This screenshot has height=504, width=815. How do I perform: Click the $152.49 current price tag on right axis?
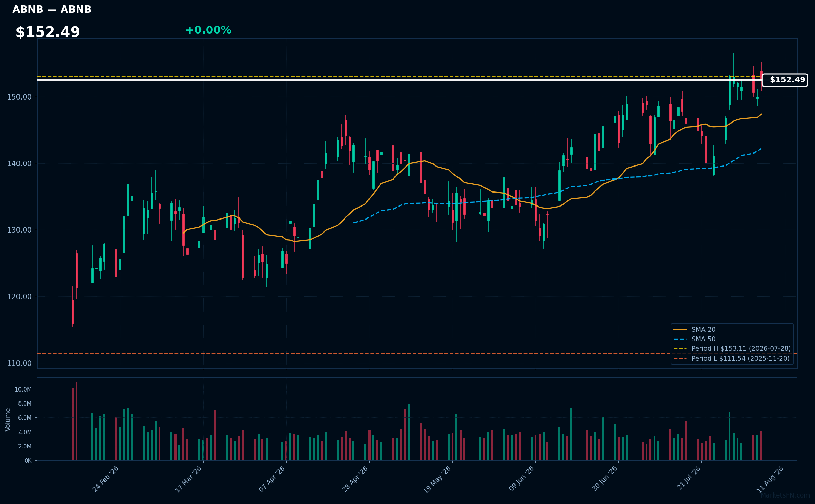coord(785,80)
